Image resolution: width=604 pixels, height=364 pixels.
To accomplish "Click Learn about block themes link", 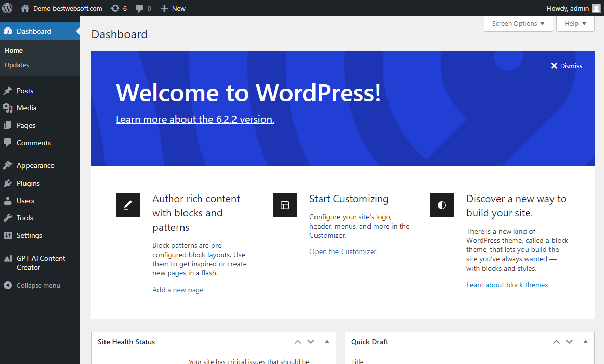I will pos(507,285).
